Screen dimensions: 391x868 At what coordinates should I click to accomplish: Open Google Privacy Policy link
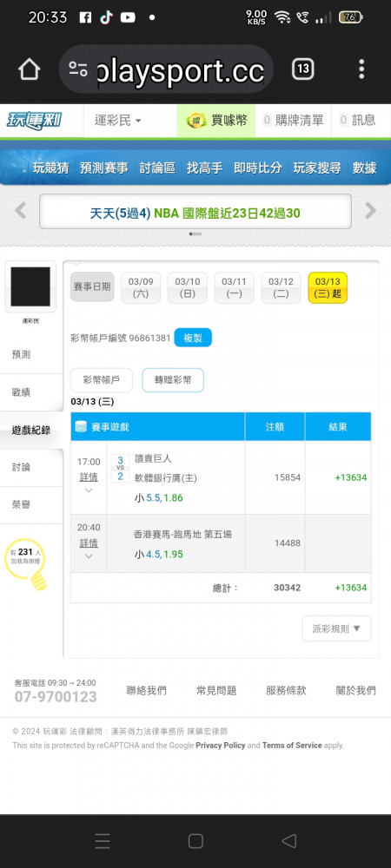click(221, 745)
